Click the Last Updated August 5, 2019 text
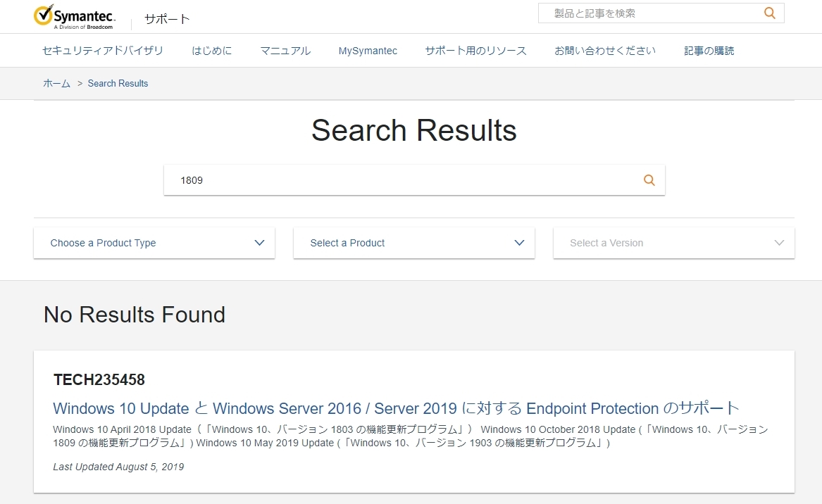The width and height of the screenshot is (822, 504). [x=118, y=467]
